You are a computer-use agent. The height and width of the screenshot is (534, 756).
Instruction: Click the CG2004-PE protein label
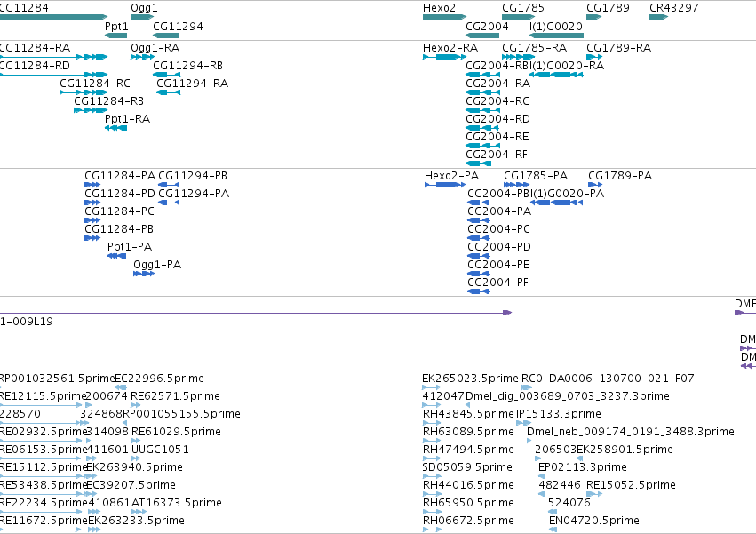pyautogui.click(x=498, y=265)
